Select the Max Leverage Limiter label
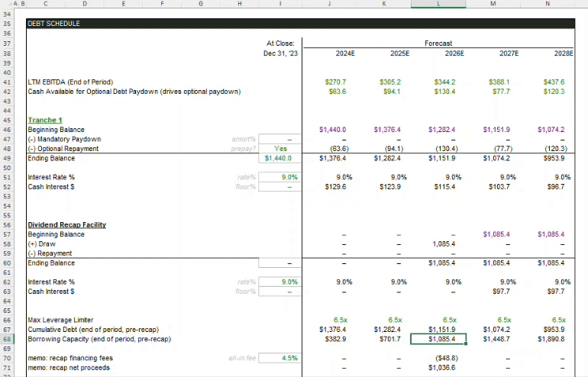 tap(61, 320)
